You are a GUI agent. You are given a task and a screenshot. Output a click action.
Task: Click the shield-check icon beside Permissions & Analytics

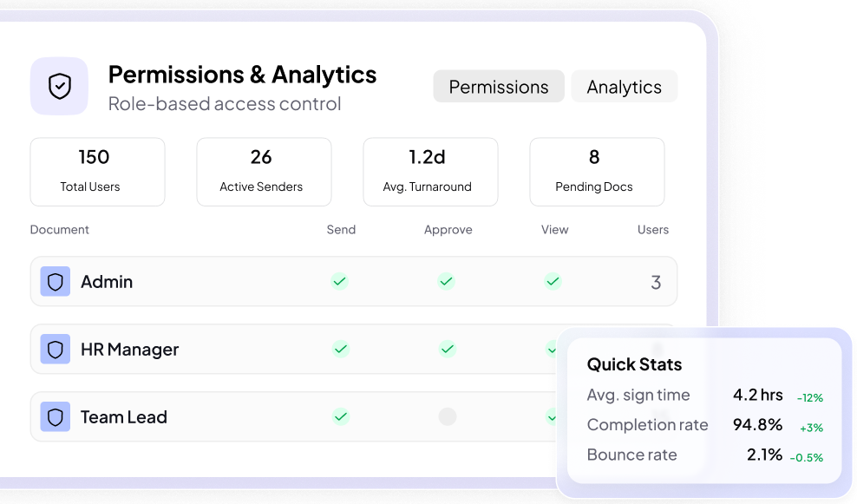pyautogui.click(x=59, y=86)
